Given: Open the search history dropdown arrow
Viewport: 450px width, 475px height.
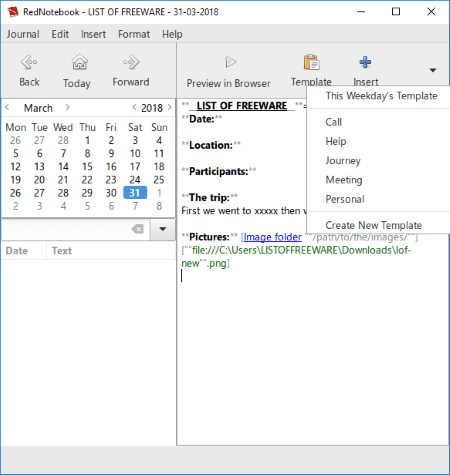Looking at the screenshot, I should pos(163,229).
